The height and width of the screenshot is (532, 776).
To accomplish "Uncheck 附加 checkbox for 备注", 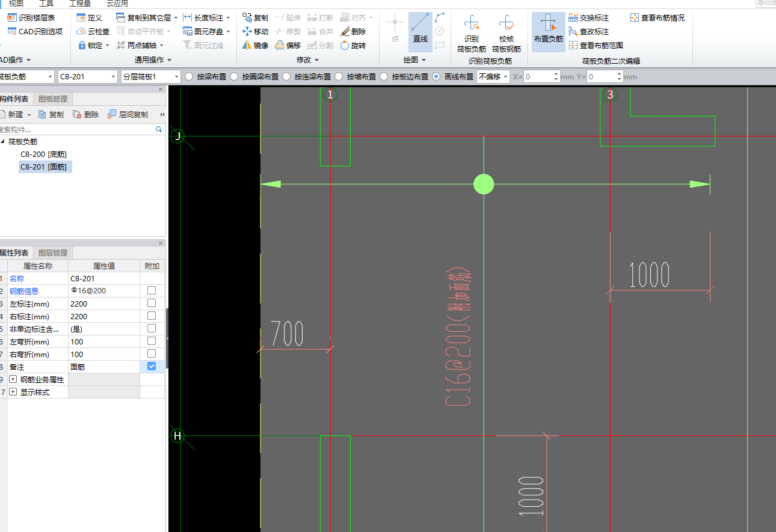I will [x=152, y=366].
